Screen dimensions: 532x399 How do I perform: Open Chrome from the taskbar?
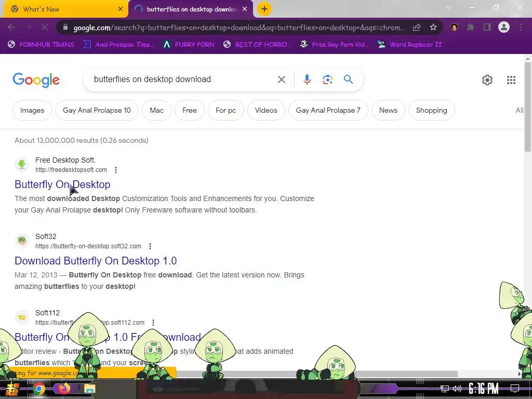coord(38,389)
